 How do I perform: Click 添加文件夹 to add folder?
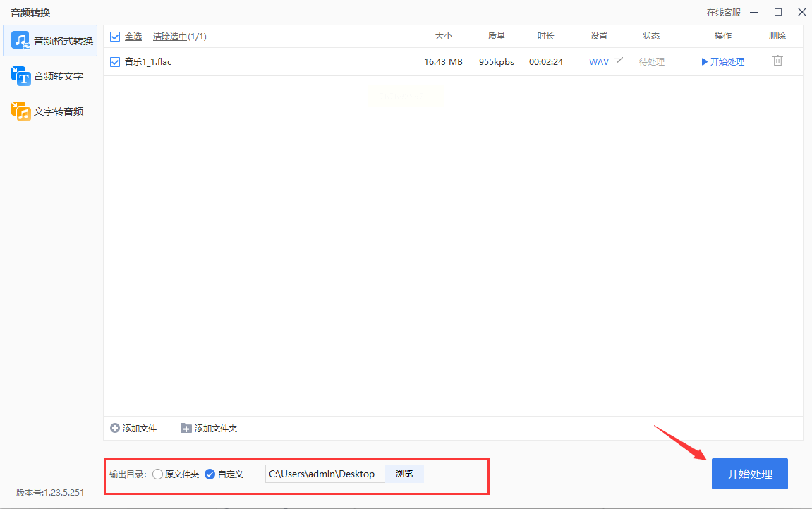click(x=210, y=429)
